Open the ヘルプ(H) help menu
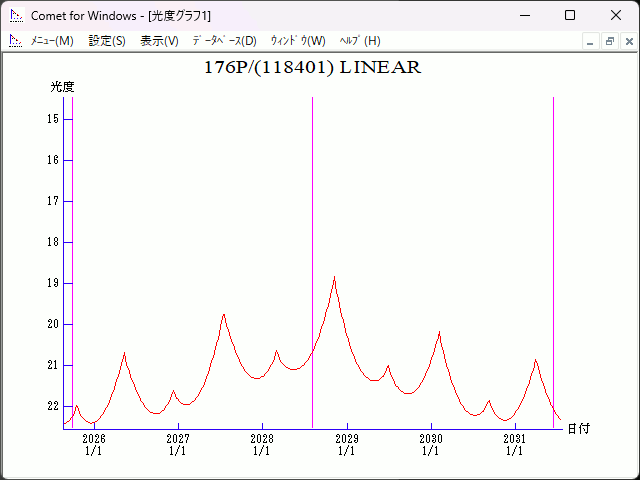640x480 pixels. click(360, 41)
